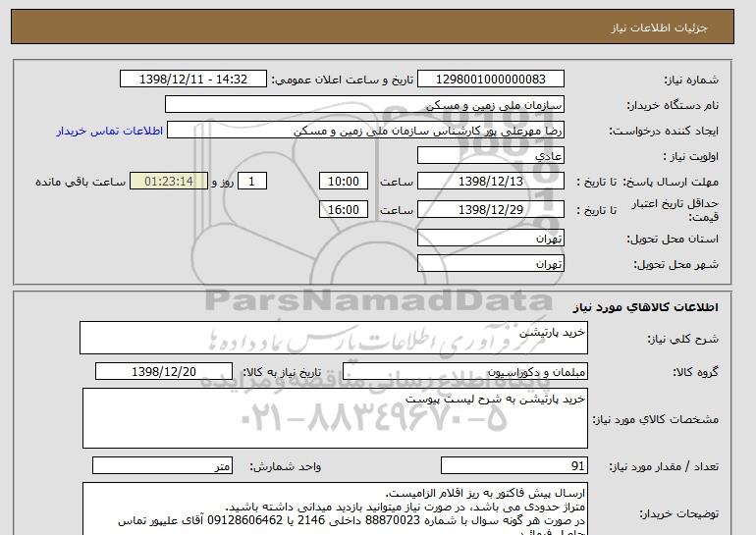Click the label توضیحات خریدار

pyautogui.click(x=679, y=513)
